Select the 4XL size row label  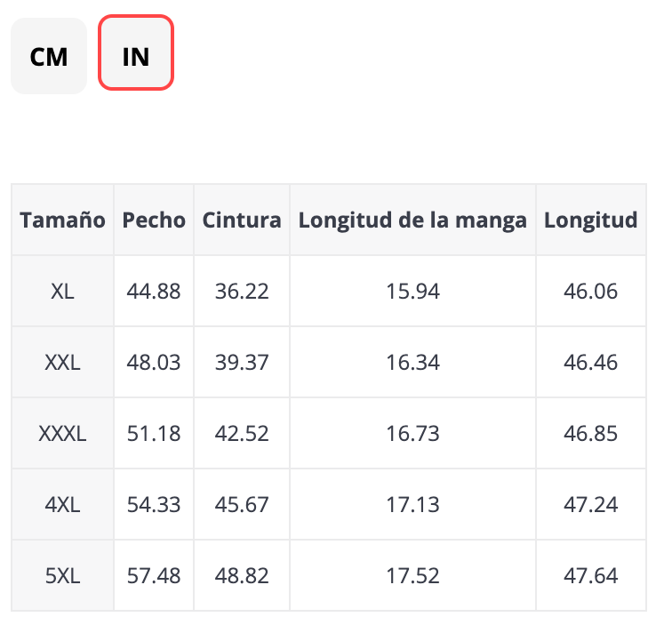62,504
